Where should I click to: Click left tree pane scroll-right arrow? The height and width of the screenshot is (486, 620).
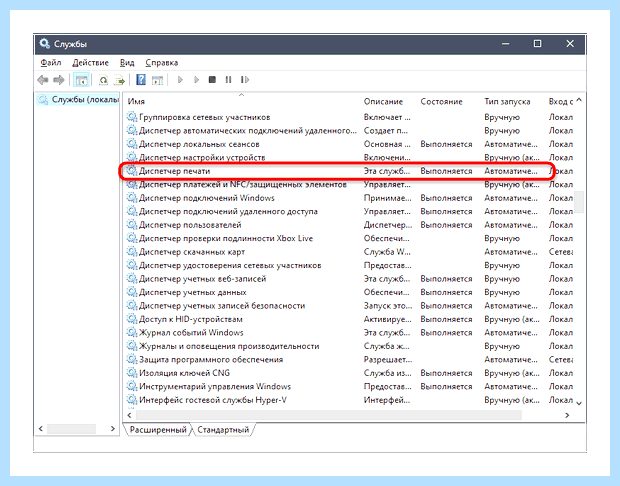pos(113,429)
